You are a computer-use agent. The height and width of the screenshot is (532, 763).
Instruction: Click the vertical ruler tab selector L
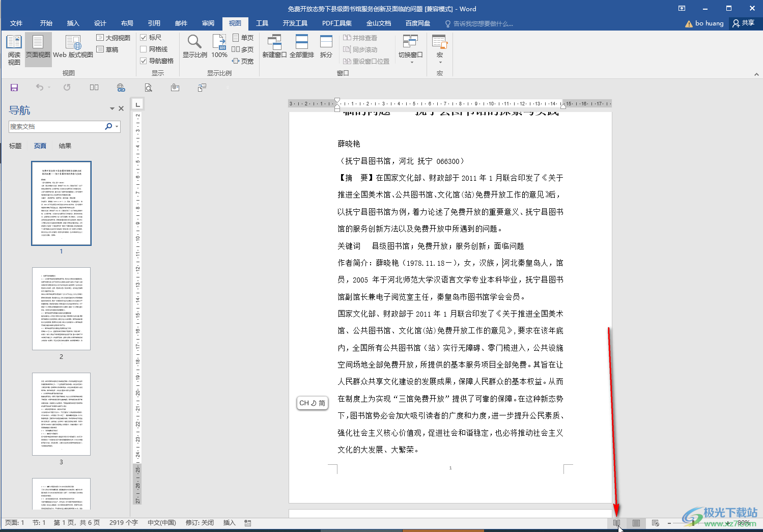coord(137,104)
